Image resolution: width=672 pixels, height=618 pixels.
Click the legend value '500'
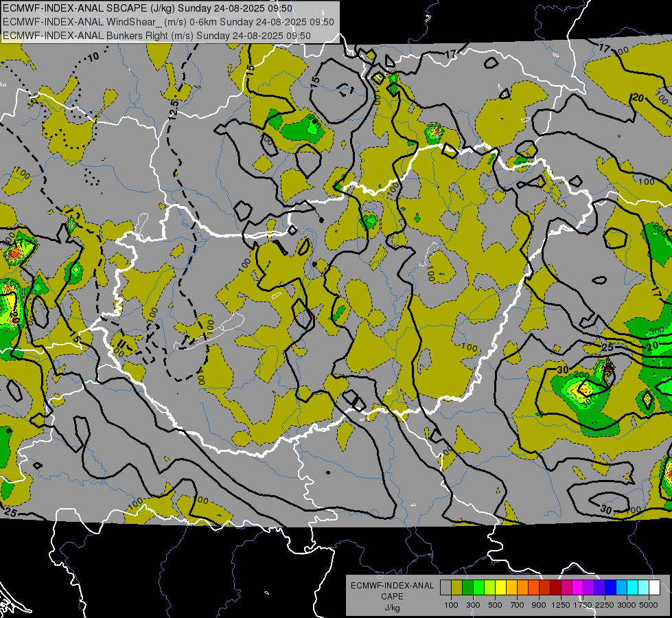pyautogui.click(x=495, y=605)
